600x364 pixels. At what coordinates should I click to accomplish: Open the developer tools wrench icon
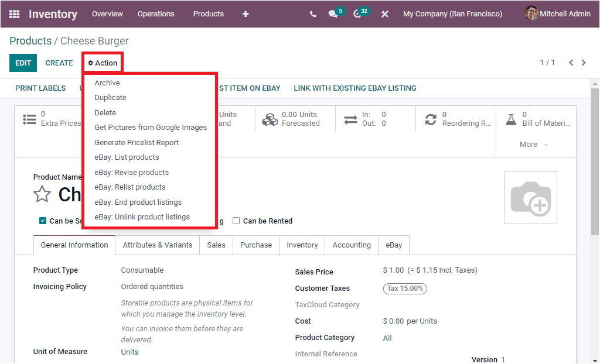click(x=385, y=13)
